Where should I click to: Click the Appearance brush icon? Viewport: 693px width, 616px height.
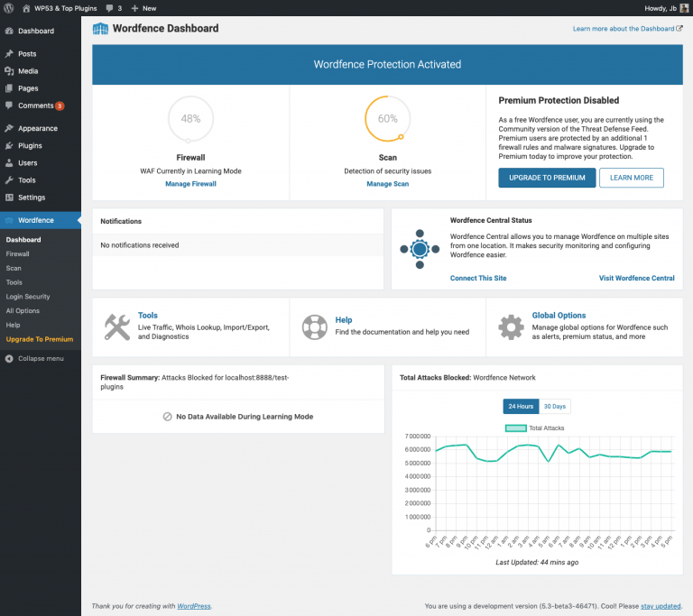click(x=9, y=128)
